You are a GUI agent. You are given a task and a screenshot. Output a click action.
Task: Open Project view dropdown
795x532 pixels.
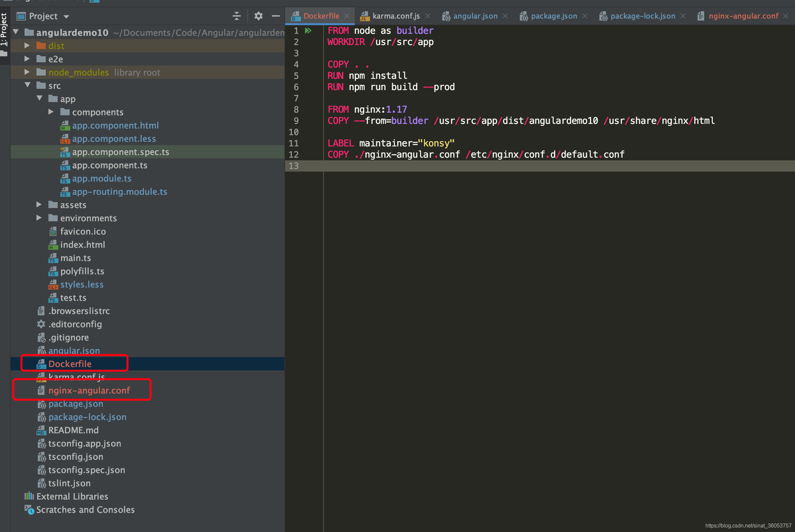coord(66,17)
